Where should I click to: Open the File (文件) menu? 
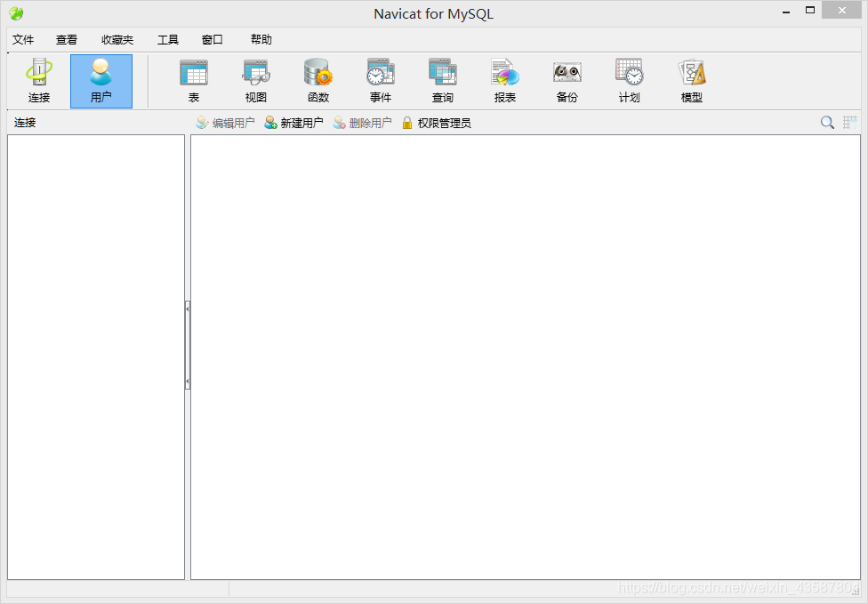[x=23, y=40]
